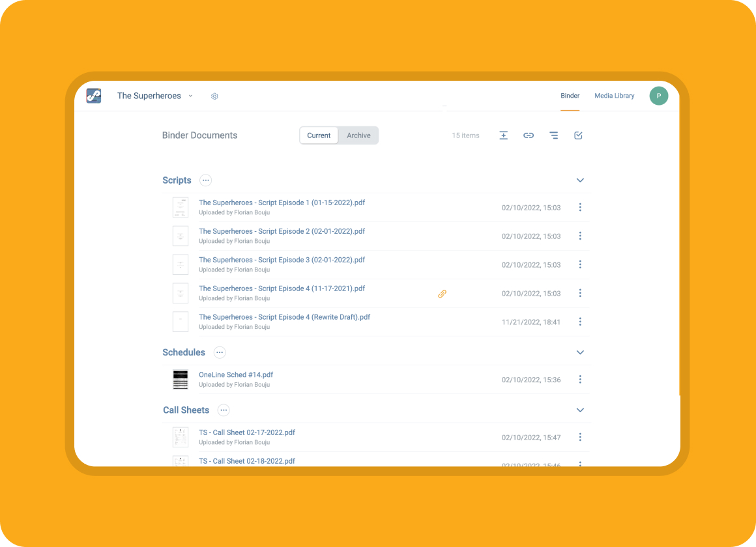Collapse the Schedules section
This screenshot has width=756, height=547.
580,352
